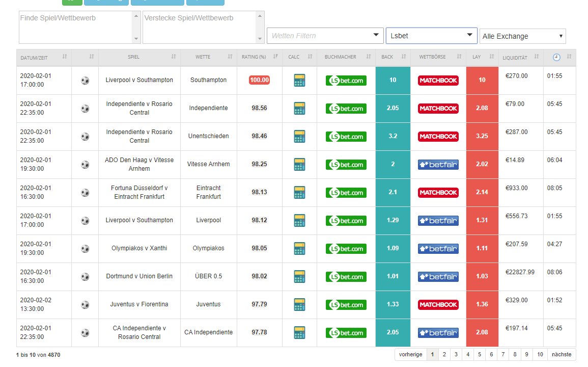Click LSbet logo in Olympiakos row
The height and width of the screenshot is (367, 588).
click(x=346, y=249)
